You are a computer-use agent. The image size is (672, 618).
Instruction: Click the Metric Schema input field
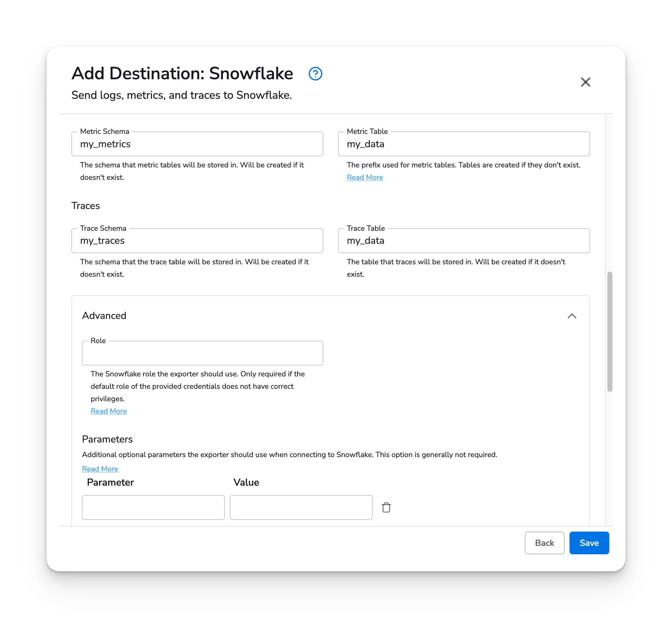pyautogui.click(x=197, y=144)
